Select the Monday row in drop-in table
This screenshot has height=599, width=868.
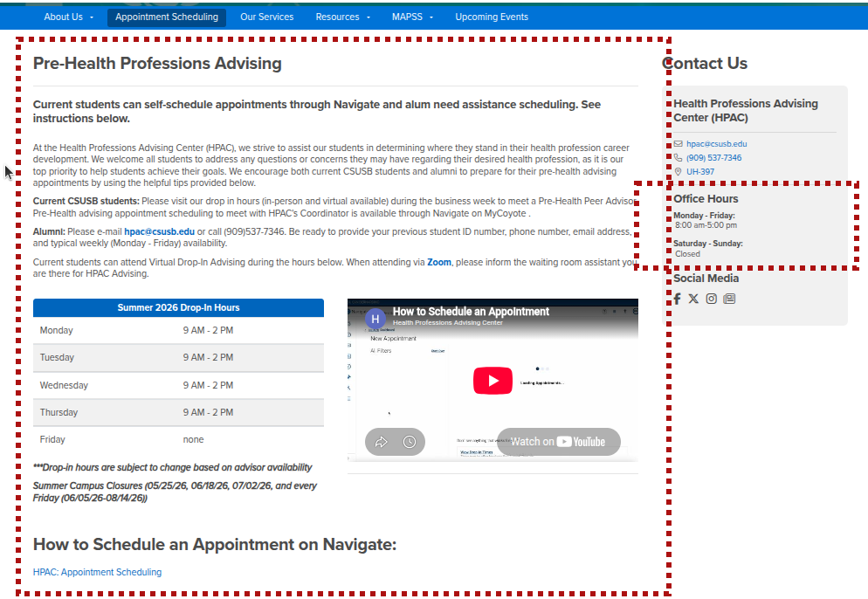point(178,331)
